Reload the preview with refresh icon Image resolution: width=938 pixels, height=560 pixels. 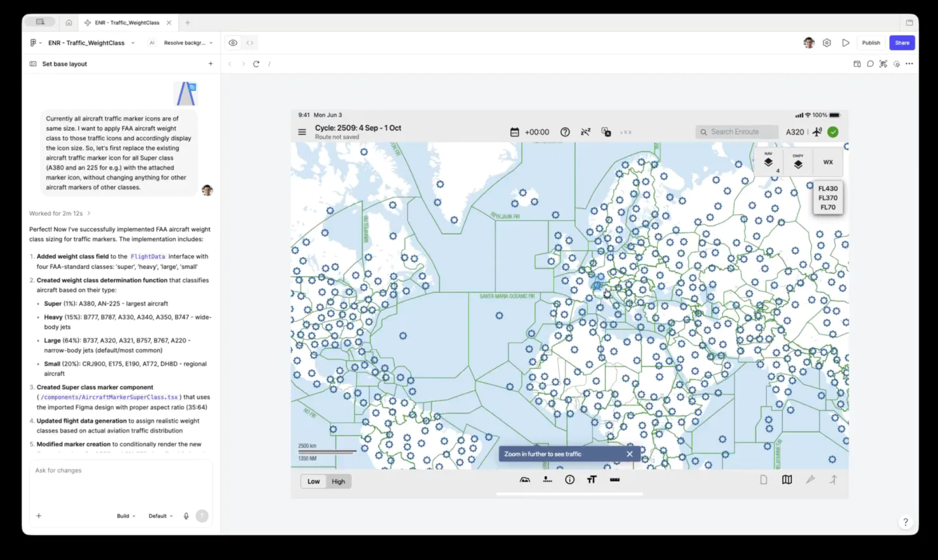point(256,64)
